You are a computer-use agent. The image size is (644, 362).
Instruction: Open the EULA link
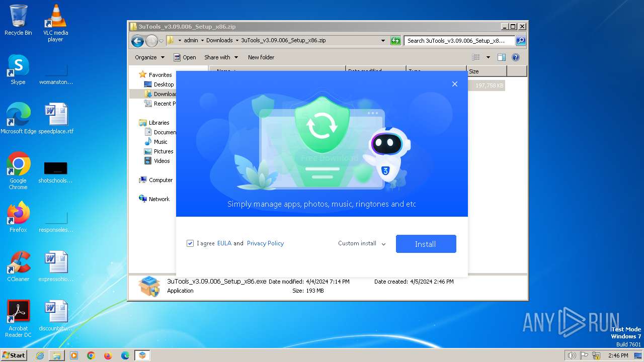tap(224, 243)
